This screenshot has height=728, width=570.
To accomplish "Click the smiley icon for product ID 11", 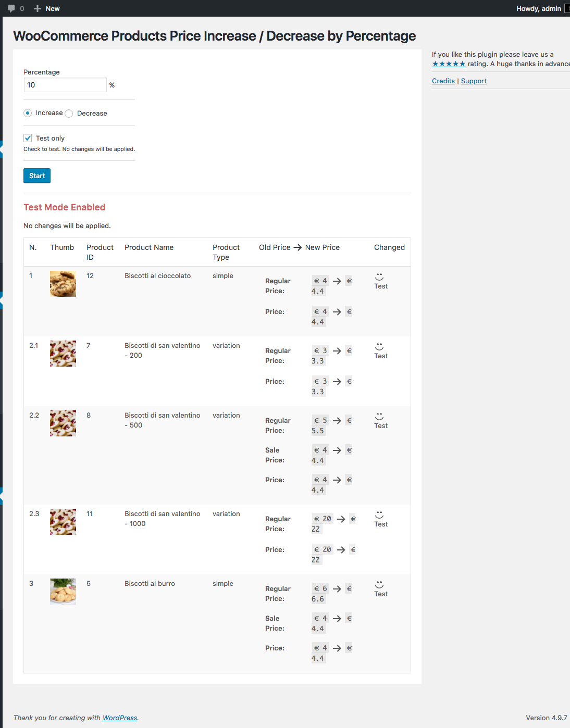I will pyautogui.click(x=379, y=514).
